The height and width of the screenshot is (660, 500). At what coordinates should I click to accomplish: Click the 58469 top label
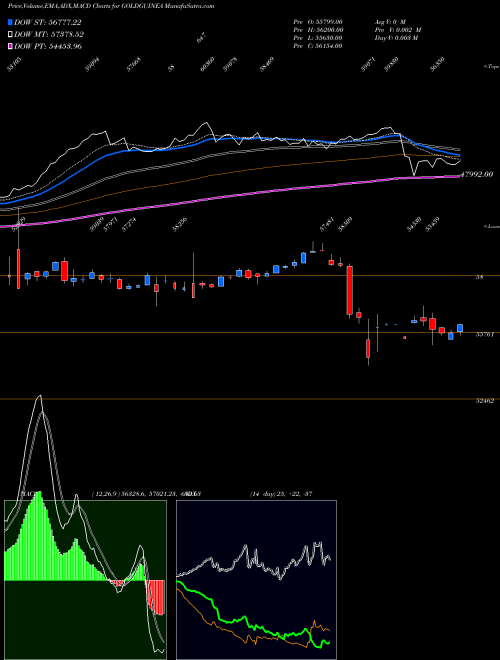pyautogui.click(x=267, y=64)
